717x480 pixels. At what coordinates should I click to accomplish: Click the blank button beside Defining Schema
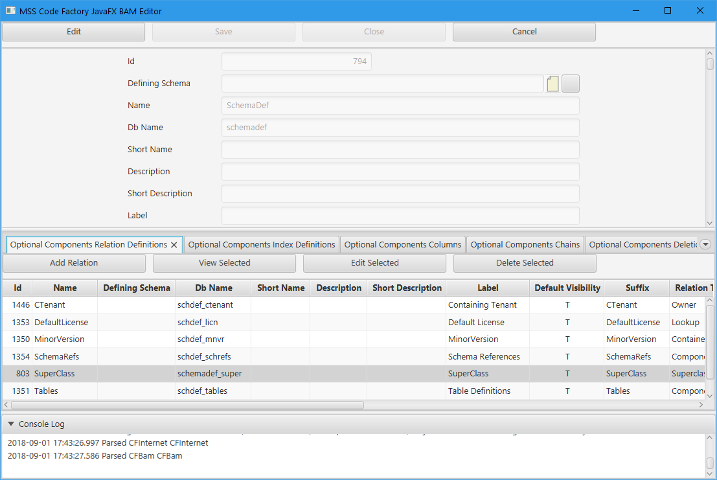point(571,84)
